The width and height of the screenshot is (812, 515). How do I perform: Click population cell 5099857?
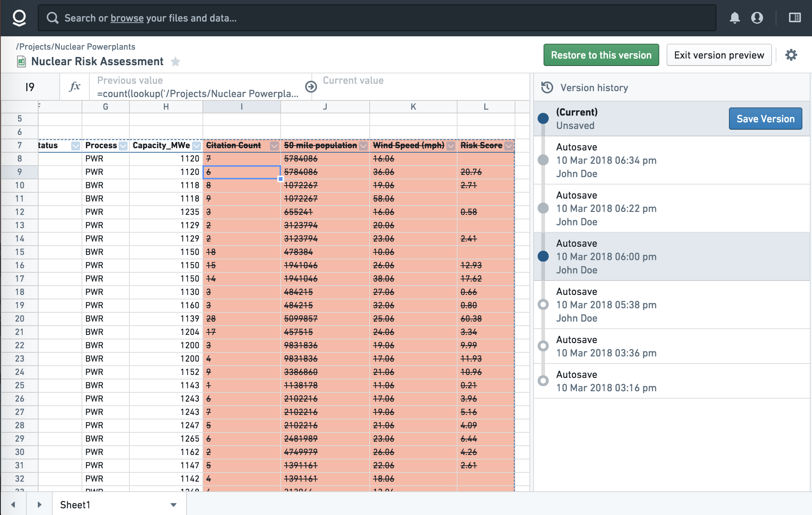click(x=325, y=319)
